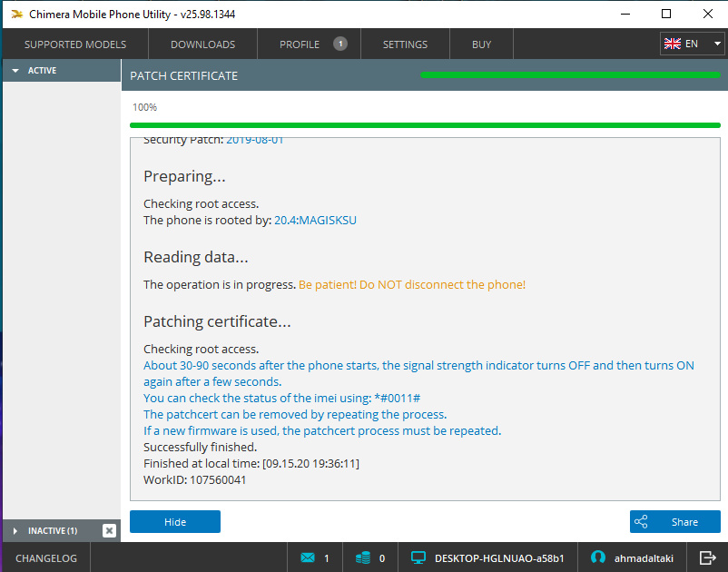Click the Chimera app logo icon
728x572 pixels.
pyautogui.click(x=17, y=15)
